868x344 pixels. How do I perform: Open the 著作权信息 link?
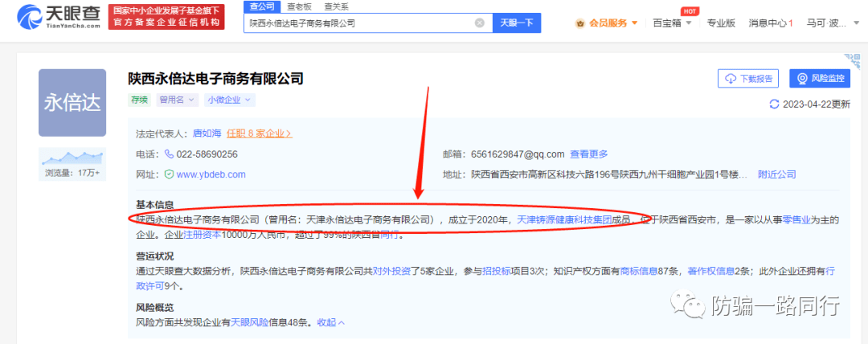tap(710, 272)
